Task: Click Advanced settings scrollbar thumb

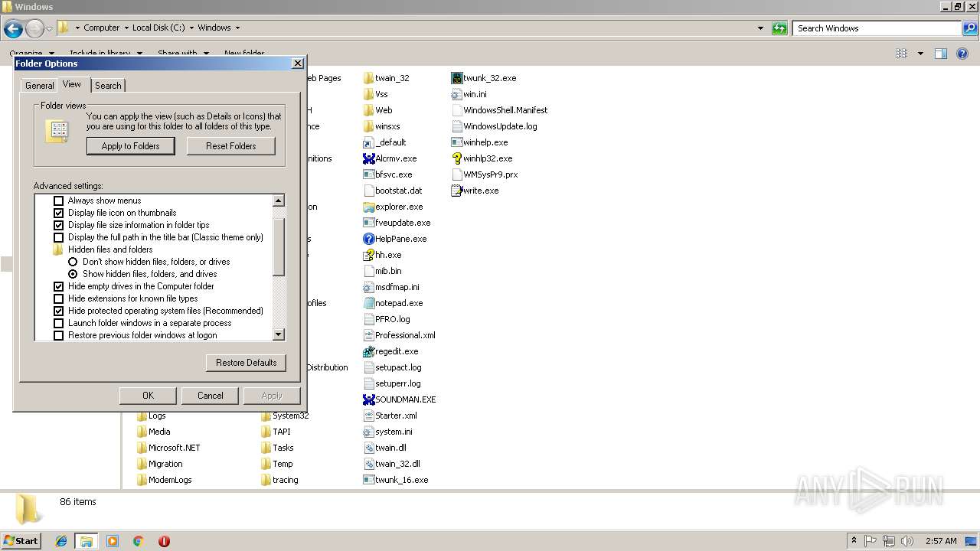Action: (x=279, y=247)
